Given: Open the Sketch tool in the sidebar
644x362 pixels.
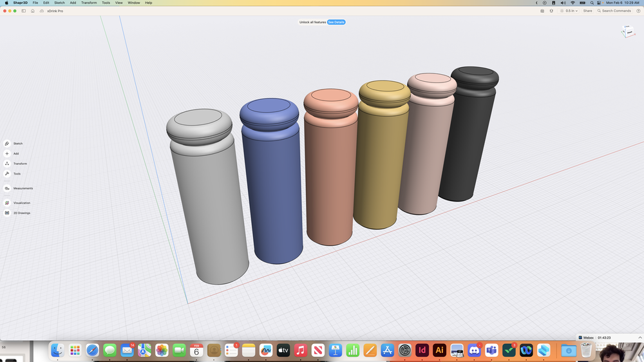Looking at the screenshot, I should click(x=13, y=144).
